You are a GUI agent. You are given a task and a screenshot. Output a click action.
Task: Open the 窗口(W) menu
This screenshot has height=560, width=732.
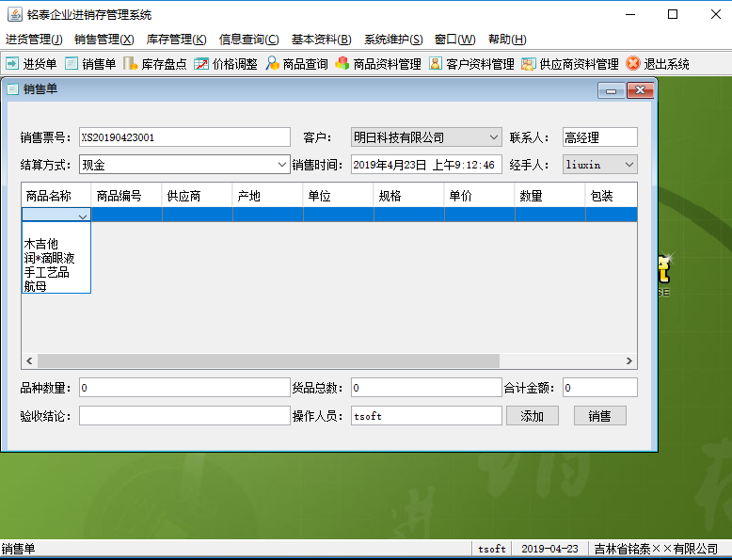(454, 40)
